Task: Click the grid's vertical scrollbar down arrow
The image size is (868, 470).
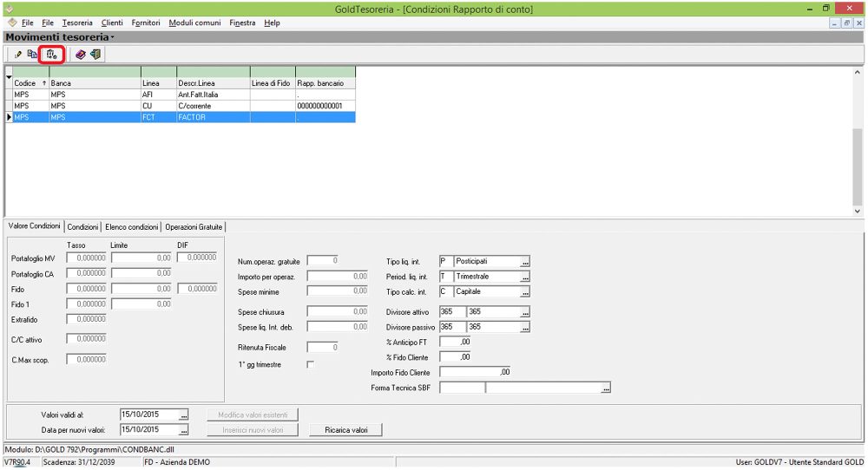Action: tap(858, 211)
